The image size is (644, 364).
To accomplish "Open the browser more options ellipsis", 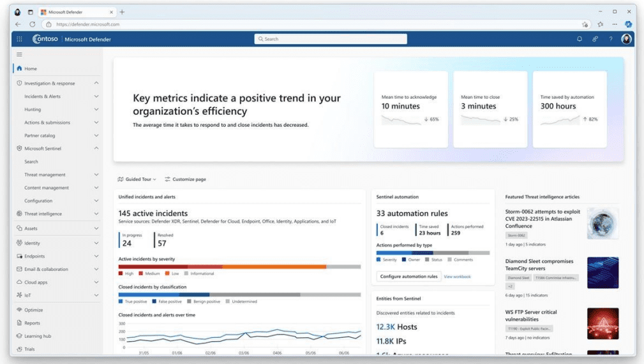I will [x=615, y=24].
